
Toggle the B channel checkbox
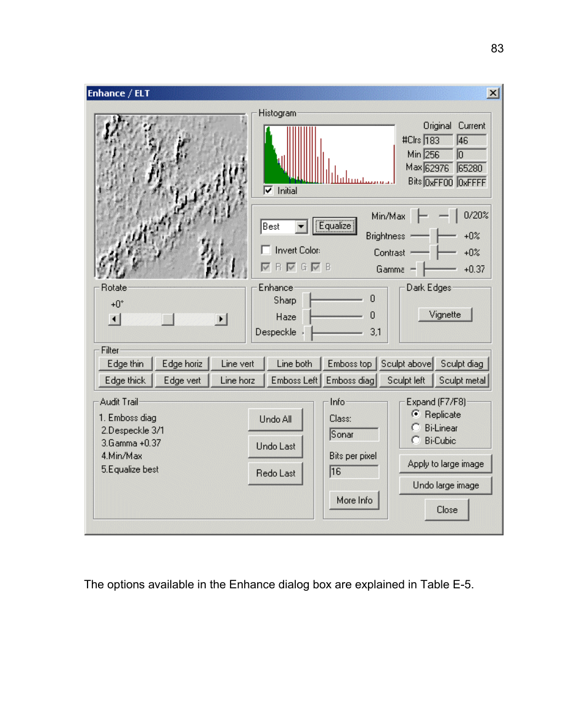(316, 267)
